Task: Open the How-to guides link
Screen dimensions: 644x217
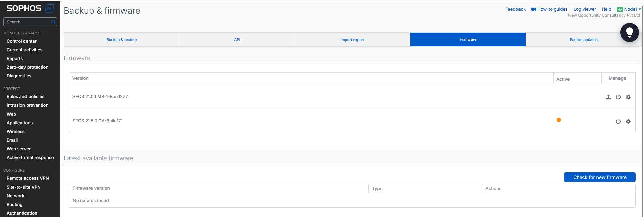Action: pos(549,9)
